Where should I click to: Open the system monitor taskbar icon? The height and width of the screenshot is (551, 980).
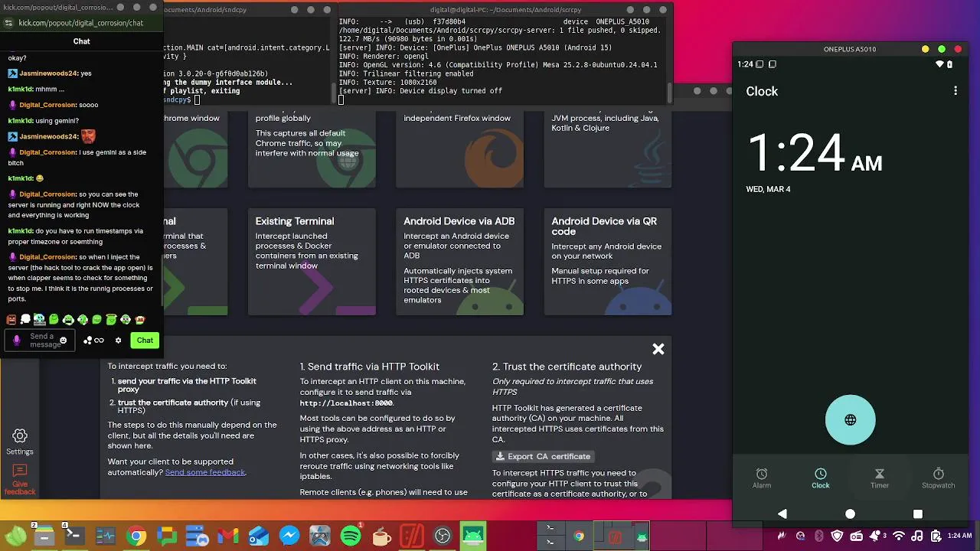[x=106, y=536]
